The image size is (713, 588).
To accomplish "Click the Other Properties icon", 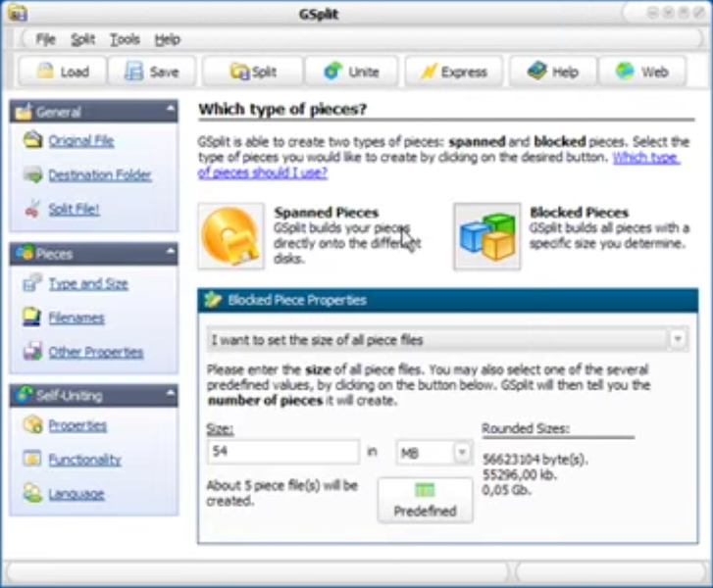I will pos(32,351).
